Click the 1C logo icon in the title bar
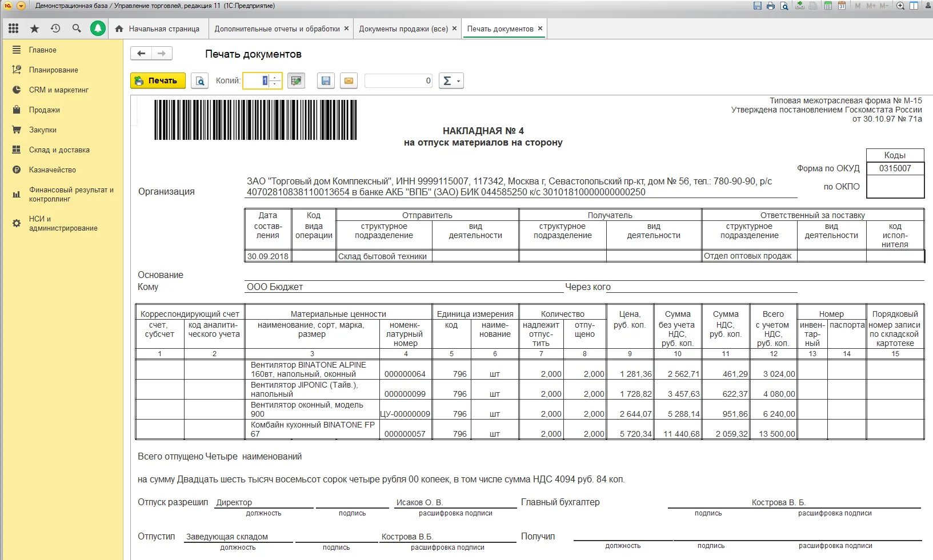This screenshot has width=933, height=560. click(8, 6)
